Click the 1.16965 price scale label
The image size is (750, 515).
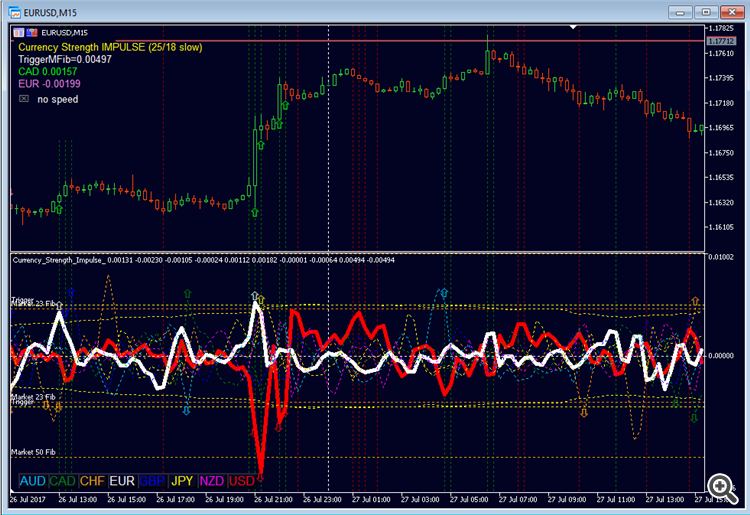(721, 128)
